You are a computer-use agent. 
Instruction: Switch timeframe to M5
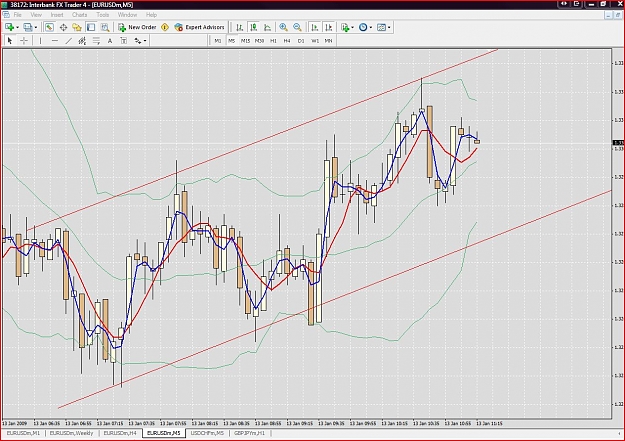[x=232, y=41]
